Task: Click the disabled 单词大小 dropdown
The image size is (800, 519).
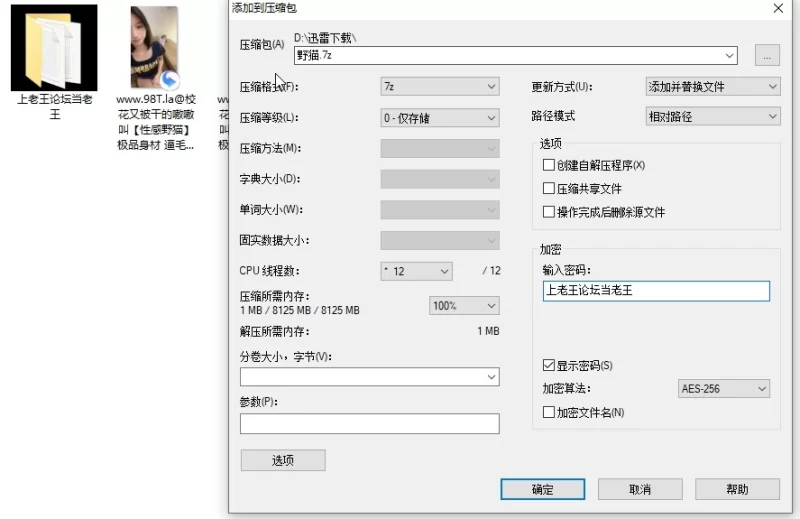Action: [x=440, y=210]
